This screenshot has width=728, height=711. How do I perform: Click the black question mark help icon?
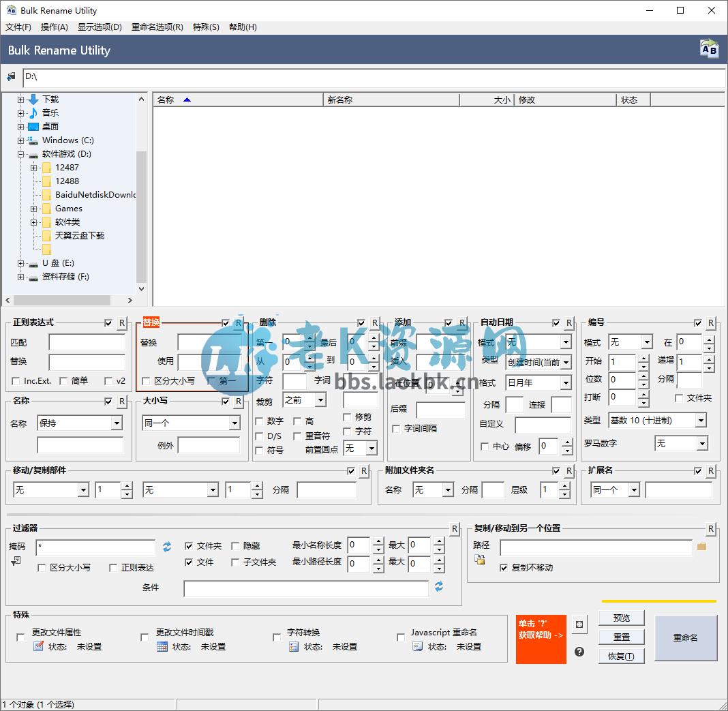579,652
